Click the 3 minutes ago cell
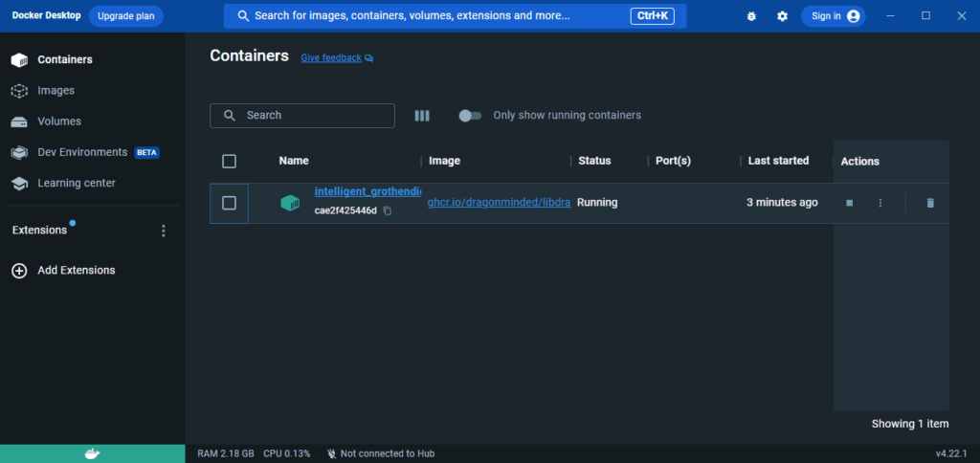The width and height of the screenshot is (980, 463). [x=782, y=203]
